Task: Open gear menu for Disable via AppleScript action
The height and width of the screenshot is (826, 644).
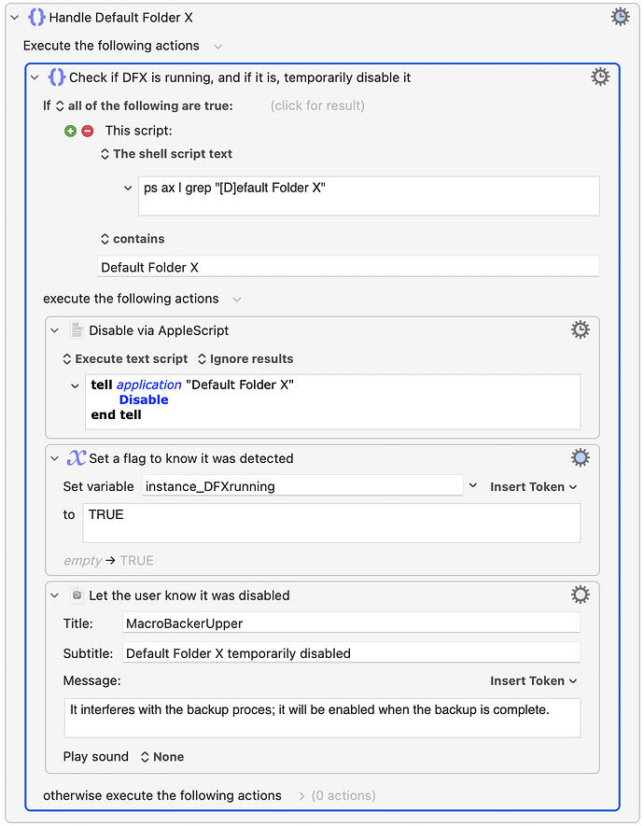Action: (x=581, y=329)
